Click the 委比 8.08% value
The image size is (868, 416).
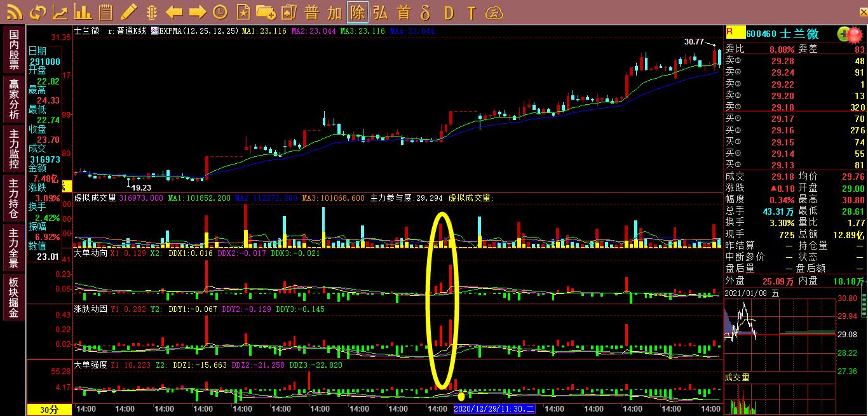pos(782,50)
